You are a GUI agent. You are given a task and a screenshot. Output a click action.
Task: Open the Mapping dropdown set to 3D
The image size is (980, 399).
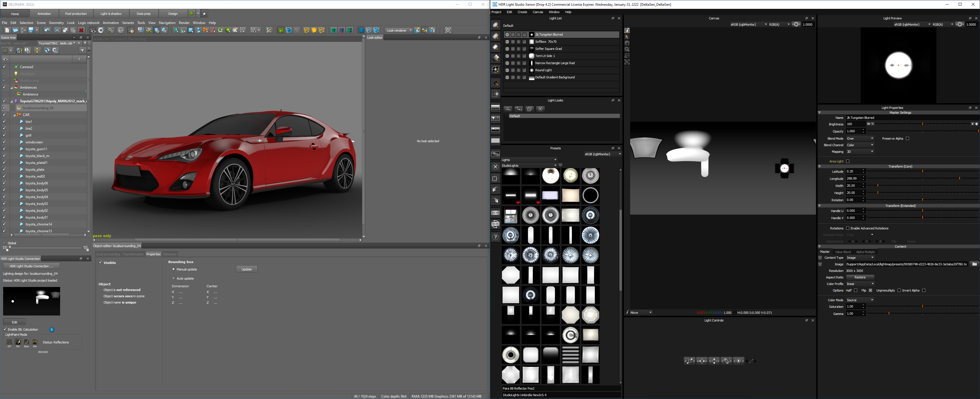pos(860,152)
